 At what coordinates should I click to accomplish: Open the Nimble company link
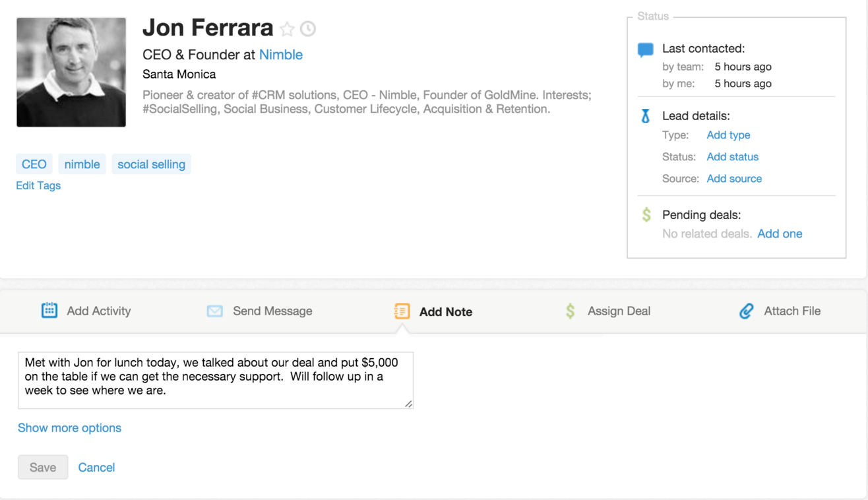pyautogui.click(x=281, y=55)
